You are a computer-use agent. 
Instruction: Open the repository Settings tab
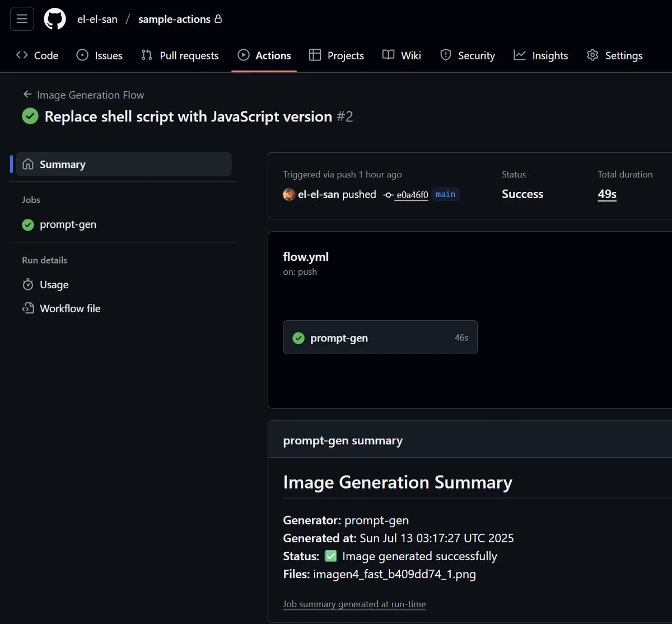pos(615,55)
